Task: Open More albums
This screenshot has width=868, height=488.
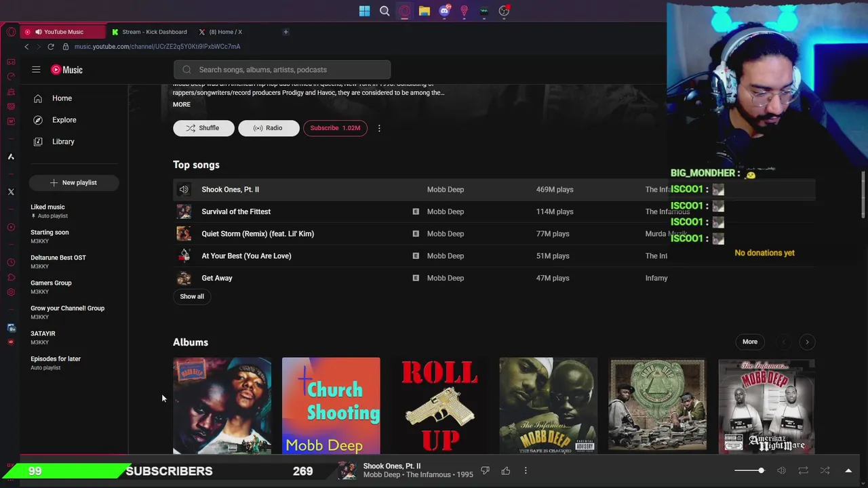Action: pyautogui.click(x=750, y=342)
